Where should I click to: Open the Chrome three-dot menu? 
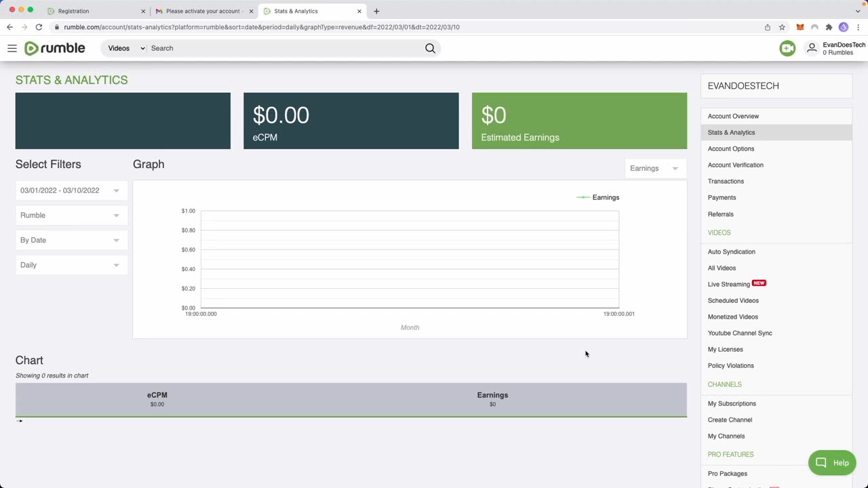click(859, 27)
